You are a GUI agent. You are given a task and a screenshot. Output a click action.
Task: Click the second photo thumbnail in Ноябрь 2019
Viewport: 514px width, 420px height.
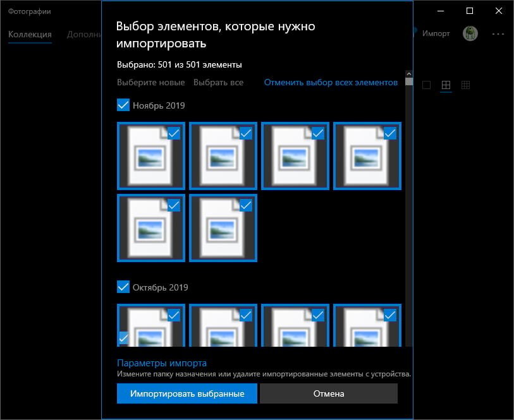pyautogui.click(x=223, y=156)
